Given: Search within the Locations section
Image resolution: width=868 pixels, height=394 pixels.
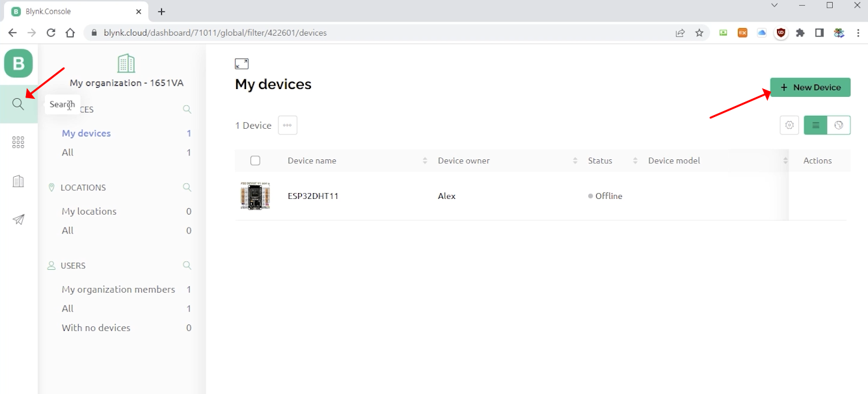Looking at the screenshot, I should tap(187, 187).
